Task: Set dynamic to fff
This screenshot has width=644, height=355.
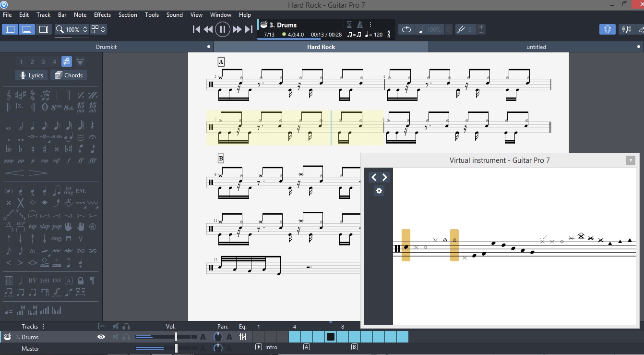Action: 93,161
